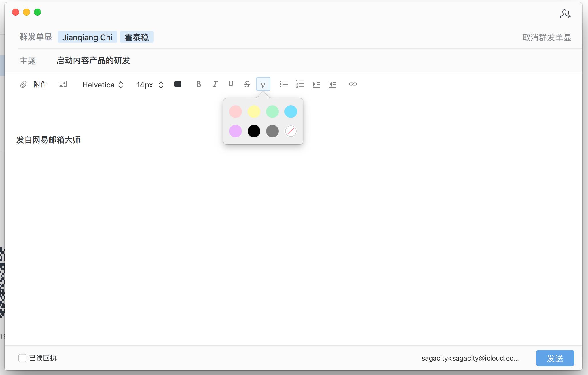Viewport: 588px width, 375px height.
Task: Open contacts icon at top right
Action: [565, 14]
